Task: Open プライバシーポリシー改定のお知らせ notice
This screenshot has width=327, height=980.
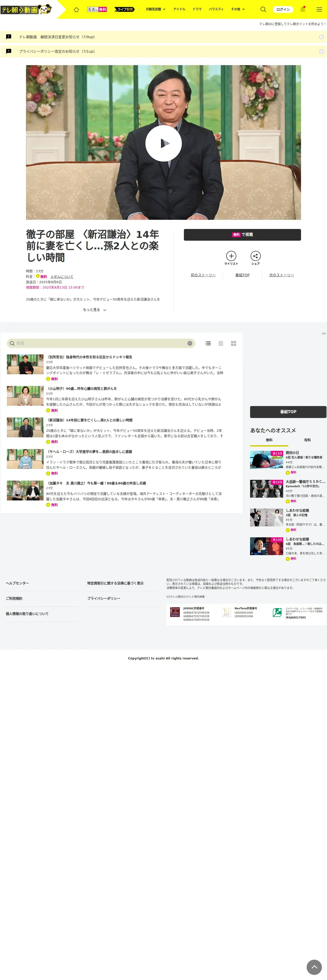Action: click(57, 51)
